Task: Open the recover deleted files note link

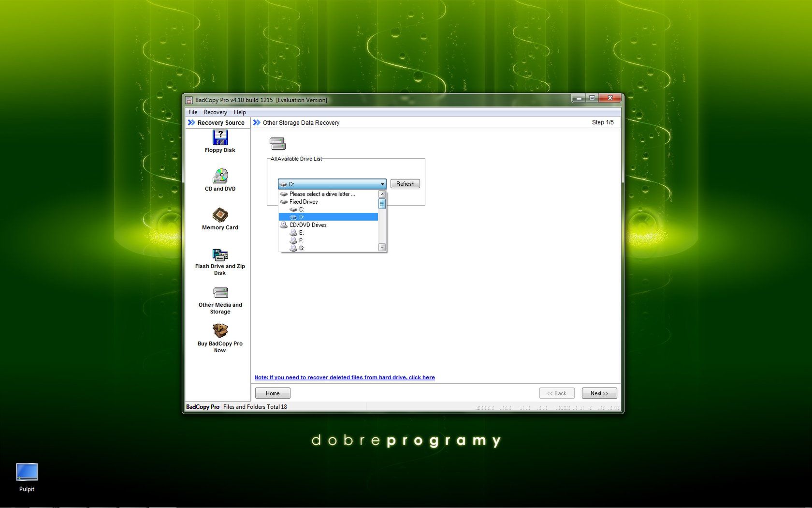Action: [x=345, y=377]
